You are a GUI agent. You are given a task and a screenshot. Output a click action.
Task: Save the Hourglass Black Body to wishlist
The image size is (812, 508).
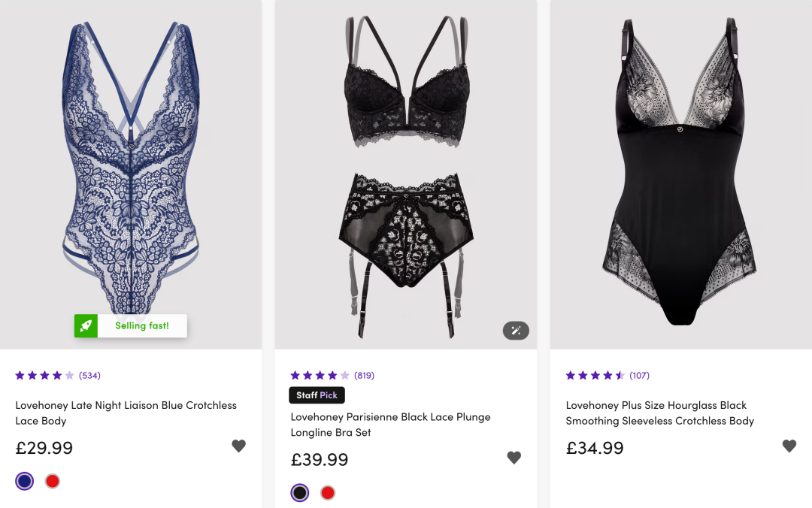pos(789,446)
